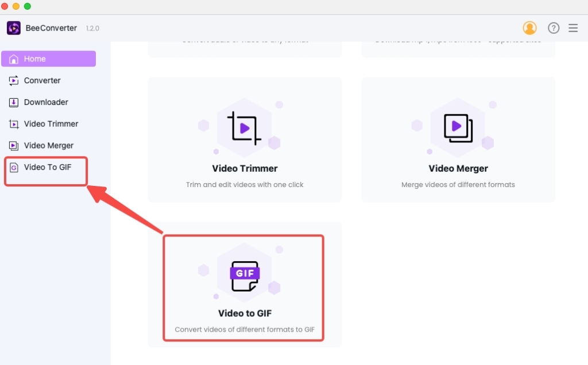The image size is (588, 365).
Task: Click the BeeConverter logo icon
Action: click(13, 28)
